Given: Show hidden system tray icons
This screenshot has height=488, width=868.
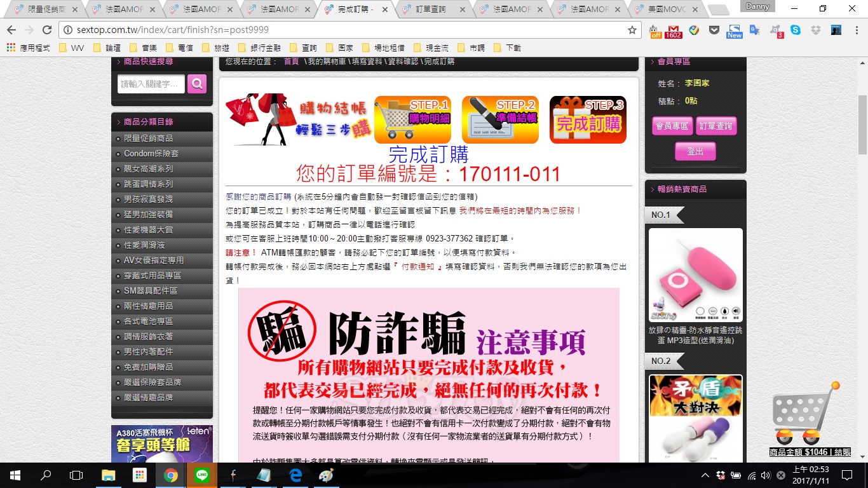Looking at the screenshot, I should click(x=705, y=475).
